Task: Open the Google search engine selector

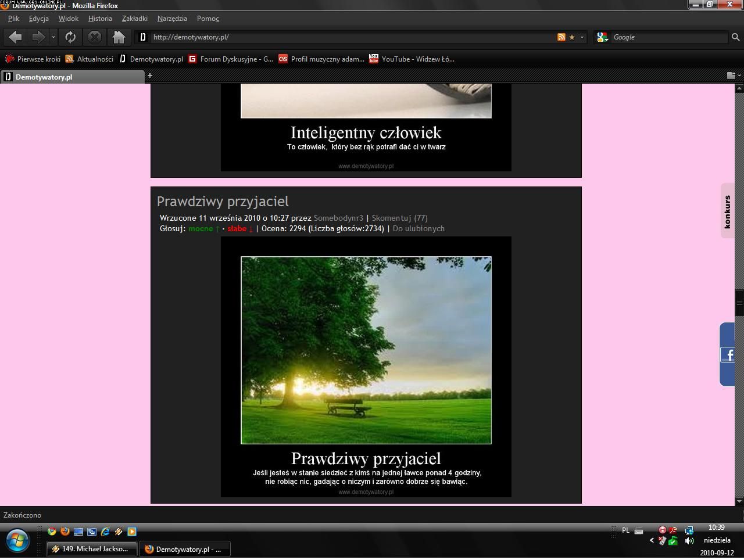Action: pyautogui.click(x=603, y=37)
